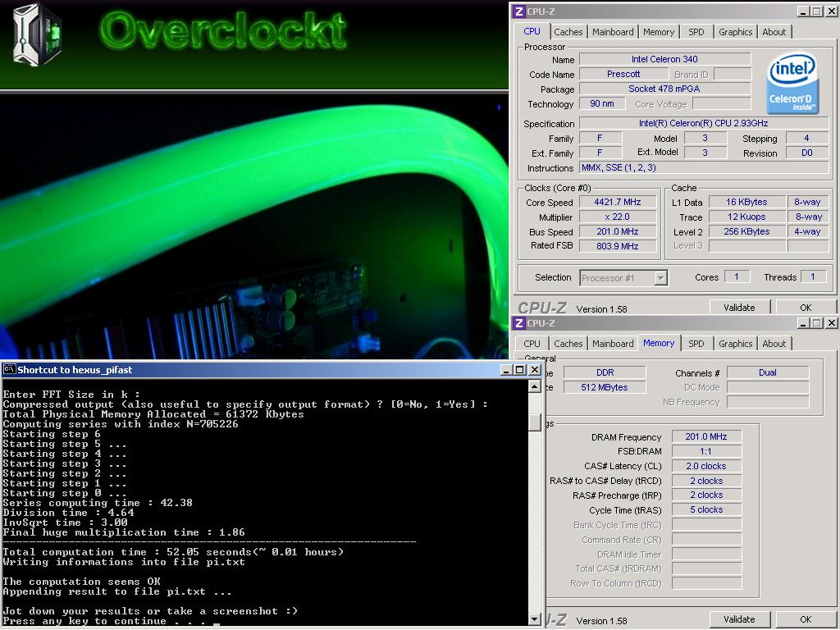Click the CPU-Z title icon in top window
Viewport: 840px width, 630px height.
click(x=518, y=11)
